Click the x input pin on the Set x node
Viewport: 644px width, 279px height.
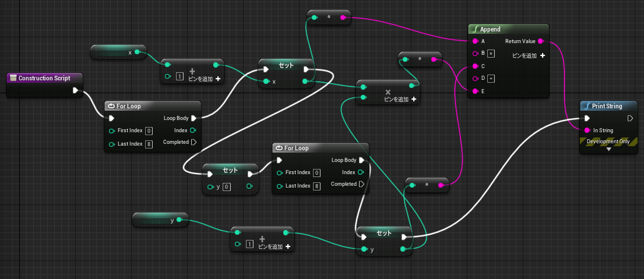pos(266,81)
